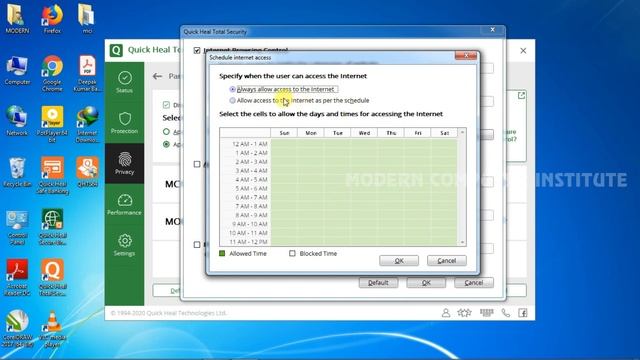
Task: Click the rating stars icon in footer
Action: pos(464,313)
